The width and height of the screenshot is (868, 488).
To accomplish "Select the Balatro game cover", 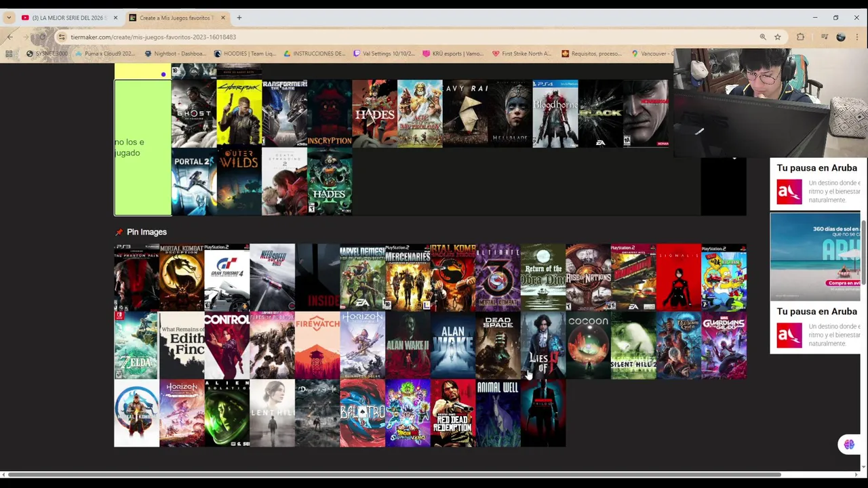I will click(x=362, y=413).
